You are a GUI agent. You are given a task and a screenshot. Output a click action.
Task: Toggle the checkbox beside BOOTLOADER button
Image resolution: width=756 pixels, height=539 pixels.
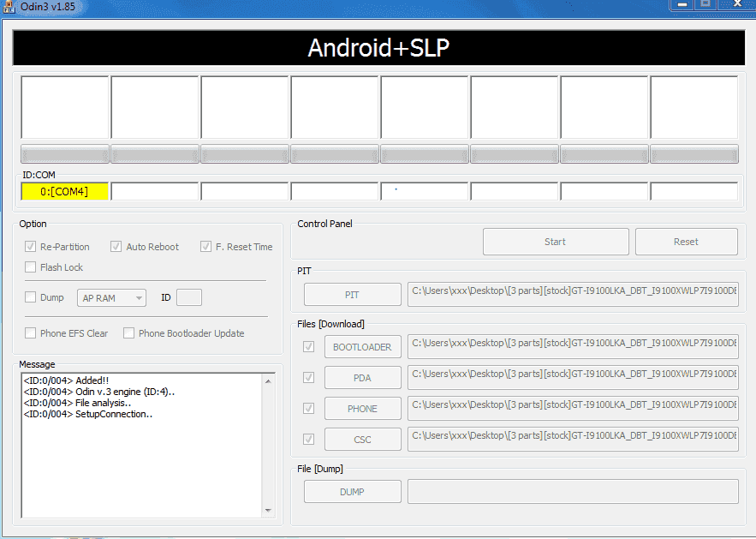(308, 346)
